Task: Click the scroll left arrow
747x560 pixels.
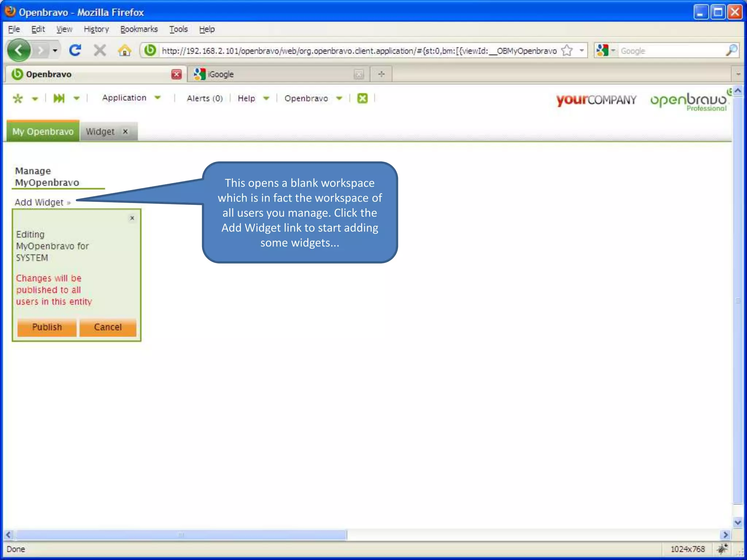Action: coord(9,535)
